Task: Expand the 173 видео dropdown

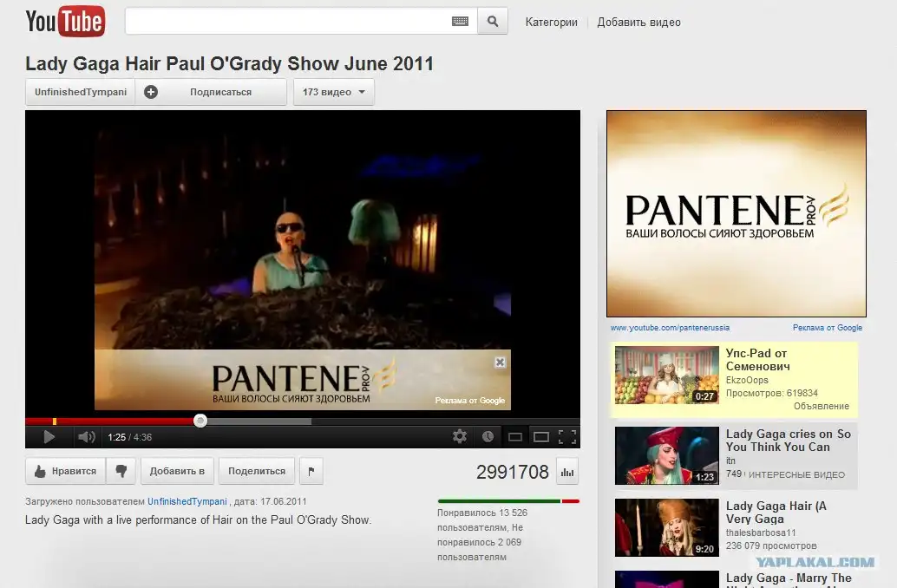Action: (334, 92)
